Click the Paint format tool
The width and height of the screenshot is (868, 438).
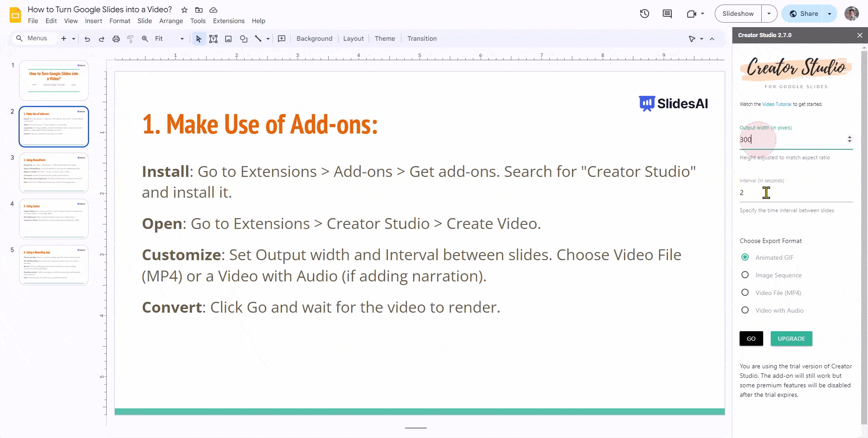(130, 38)
